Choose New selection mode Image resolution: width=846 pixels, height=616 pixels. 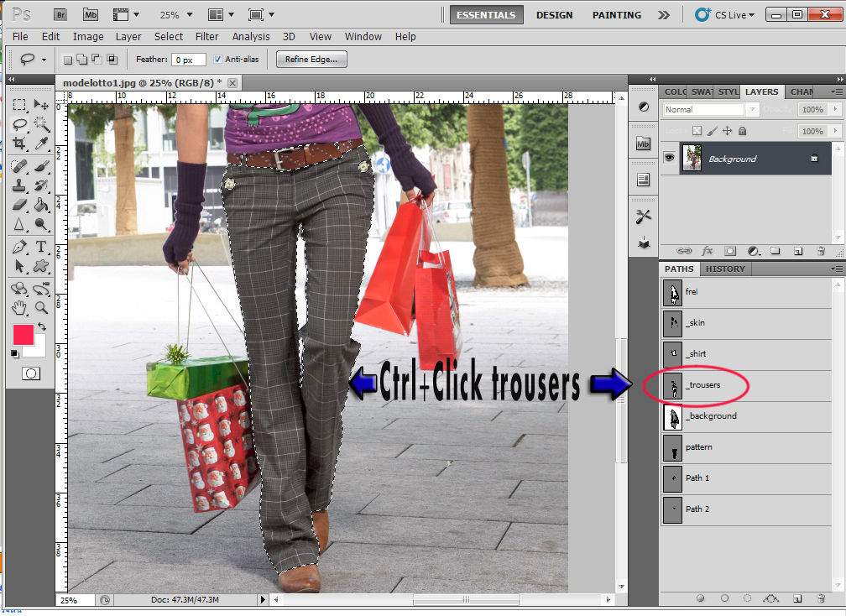point(68,60)
